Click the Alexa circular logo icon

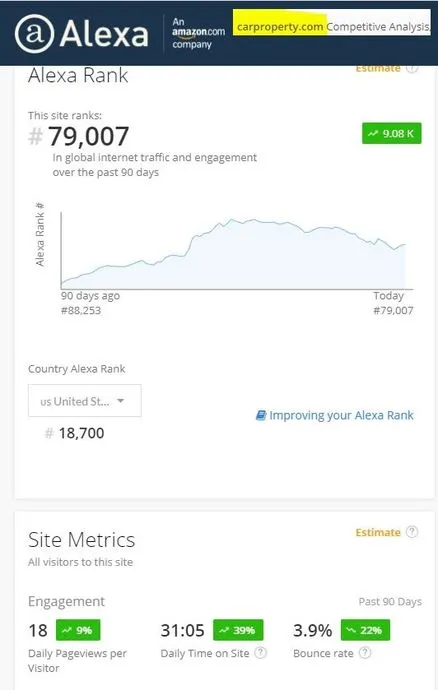click(x=34, y=33)
